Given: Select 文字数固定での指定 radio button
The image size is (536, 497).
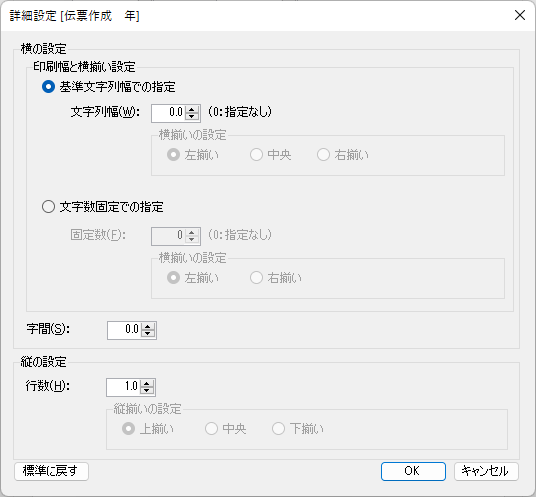Looking at the screenshot, I should 48,206.
